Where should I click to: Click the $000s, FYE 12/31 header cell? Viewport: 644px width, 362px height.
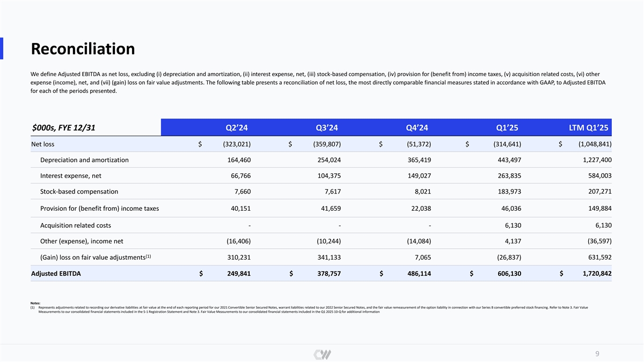tap(61, 127)
